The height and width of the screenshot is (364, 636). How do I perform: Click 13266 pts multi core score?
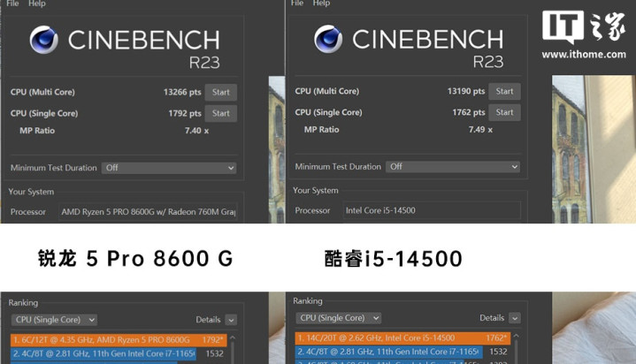[182, 92]
